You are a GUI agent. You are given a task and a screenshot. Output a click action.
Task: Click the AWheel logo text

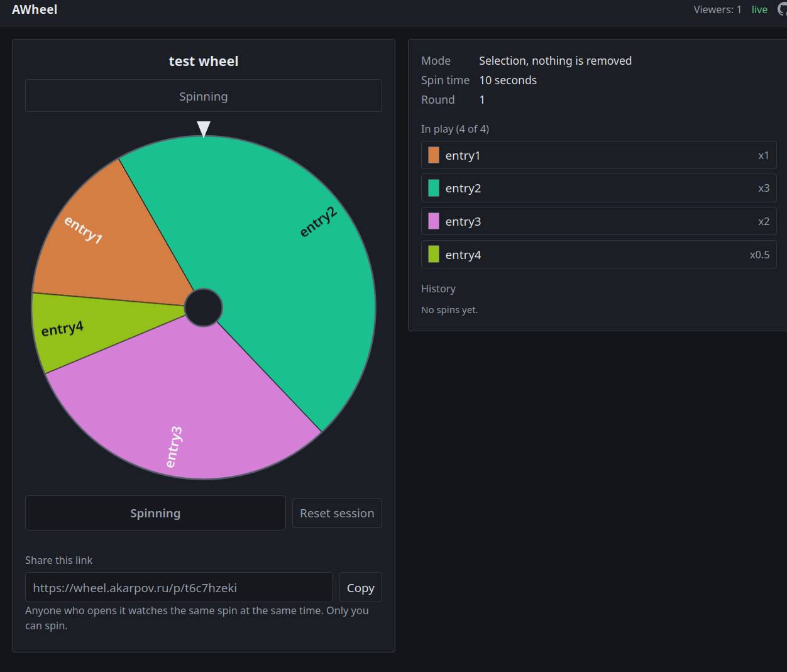coord(35,9)
